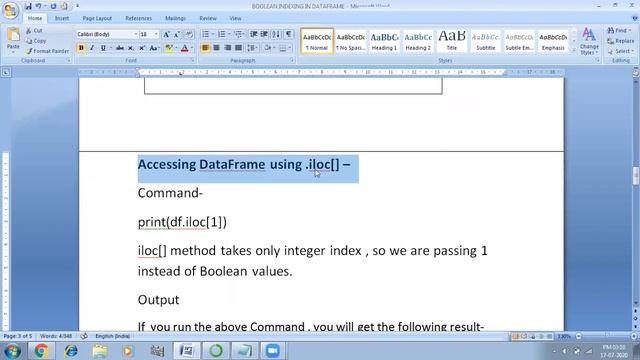Justify the paragraph text

click(x=238, y=48)
